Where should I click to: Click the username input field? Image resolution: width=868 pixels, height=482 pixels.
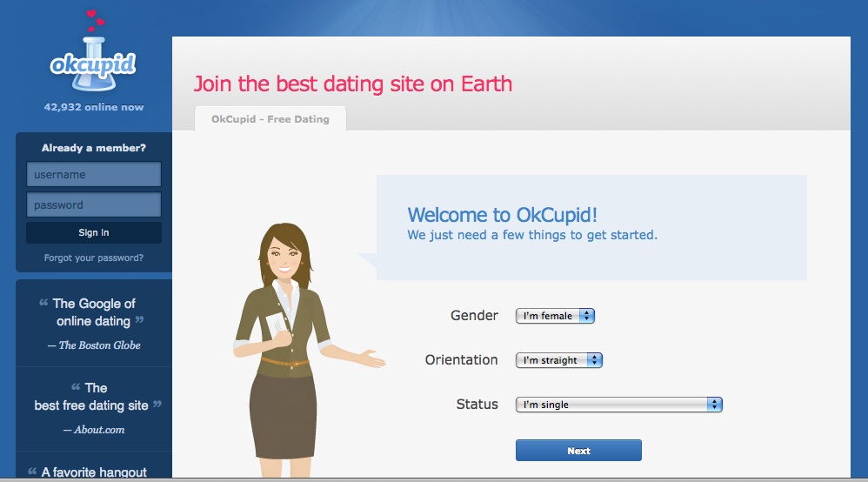(94, 175)
